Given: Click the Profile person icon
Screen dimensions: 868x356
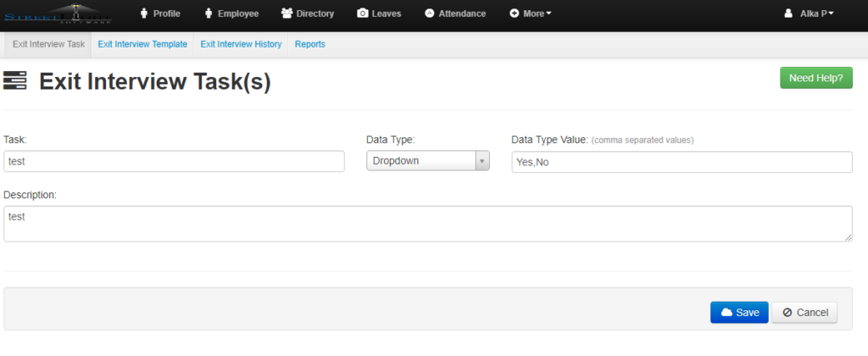Looking at the screenshot, I should (144, 14).
